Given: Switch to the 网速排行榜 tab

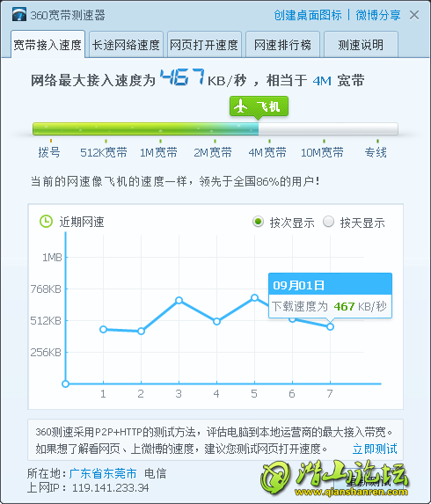Looking at the screenshot, I should point(282,45).
